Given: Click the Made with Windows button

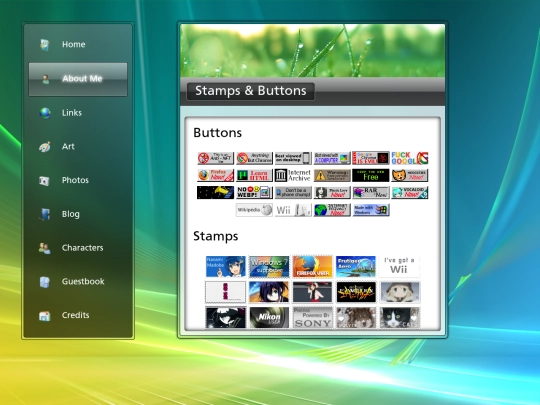Looking at the screenshot, I should tap(371, 210).
